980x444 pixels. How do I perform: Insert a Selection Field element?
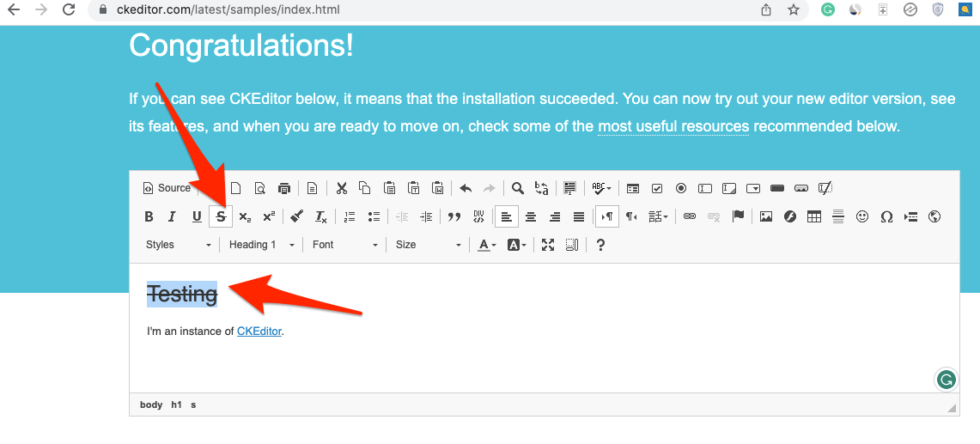(754, 187)
